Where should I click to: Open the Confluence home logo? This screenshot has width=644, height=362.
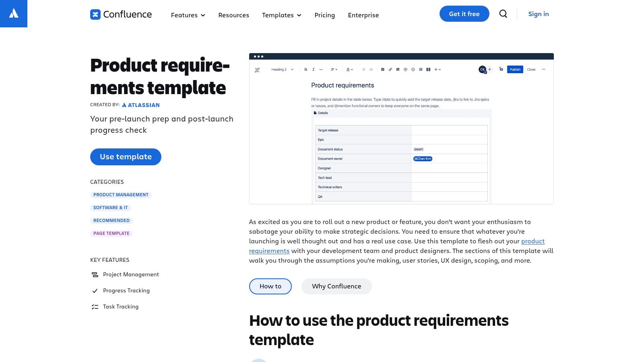[121, 14]
